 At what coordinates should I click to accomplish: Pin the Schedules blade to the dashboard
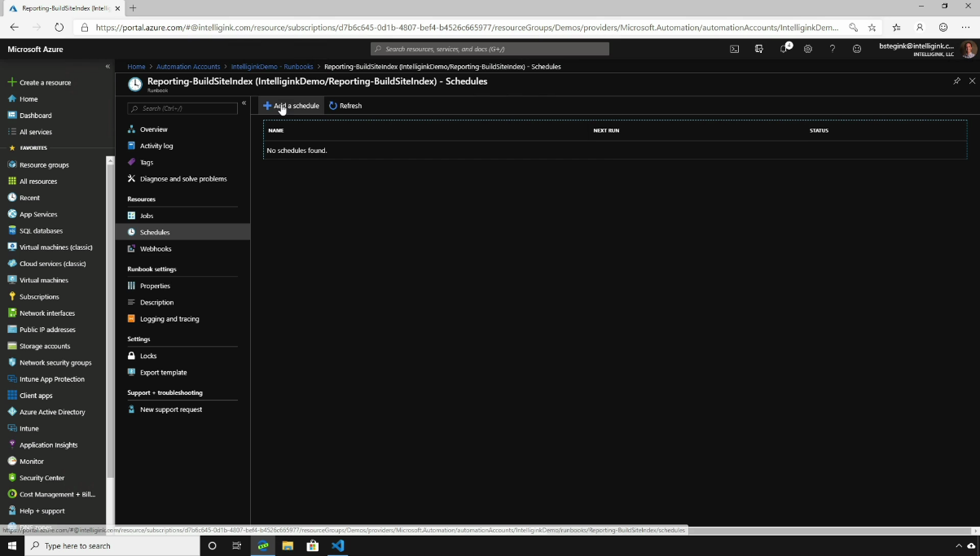click(956, 81)
